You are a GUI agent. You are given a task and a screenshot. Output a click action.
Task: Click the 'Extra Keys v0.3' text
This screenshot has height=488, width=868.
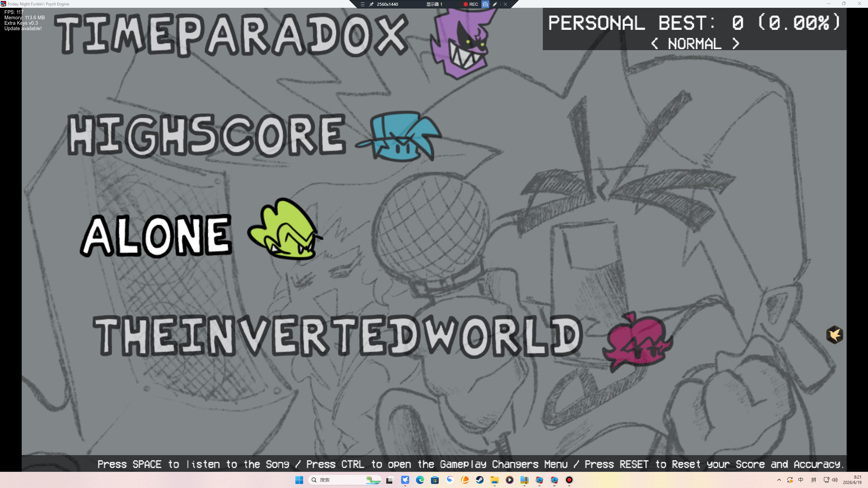(21, 23)
